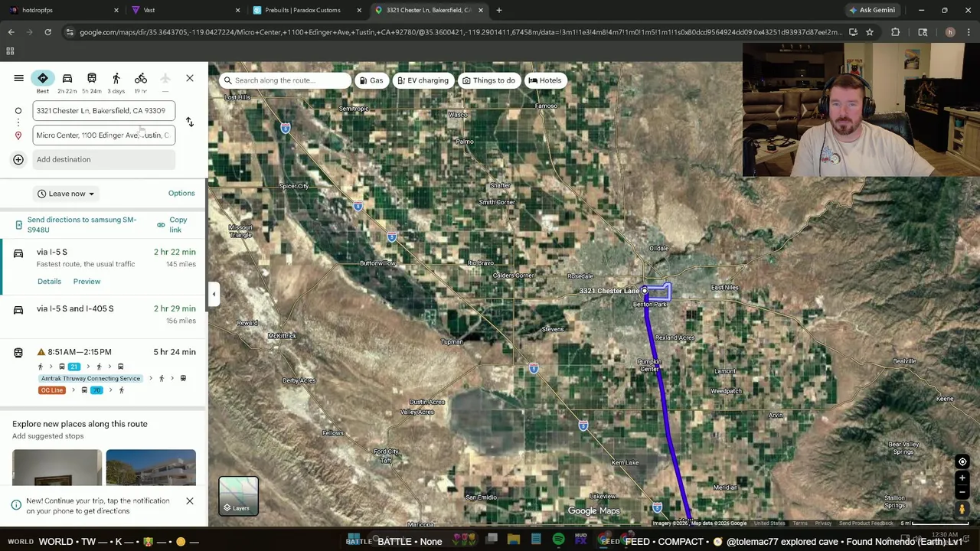Screen dimensions: 980x551
Task: Dismiss the Continue your trip notification
Action: point(190,501)
